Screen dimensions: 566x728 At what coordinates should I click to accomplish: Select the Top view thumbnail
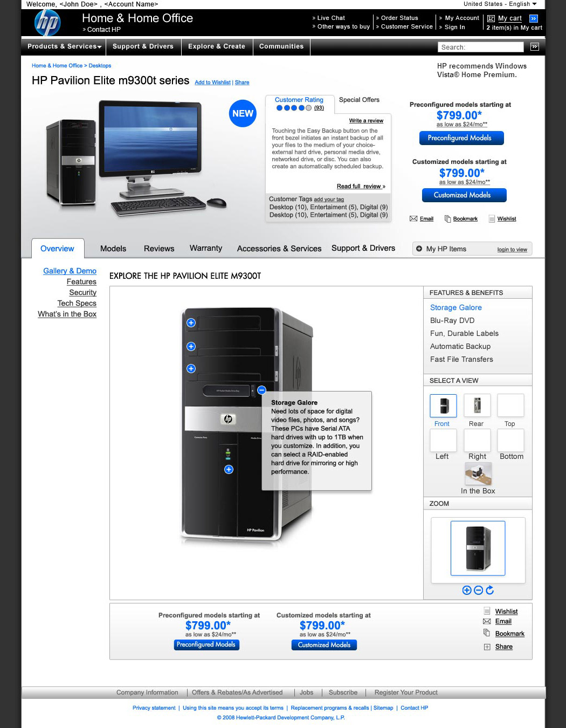(x=510, y=406)
